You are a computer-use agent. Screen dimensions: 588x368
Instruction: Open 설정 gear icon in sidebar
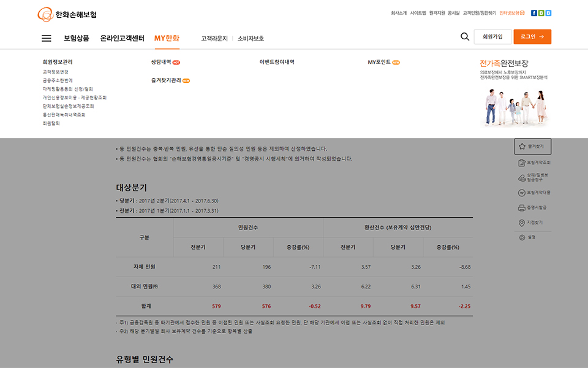click(522, 237)
